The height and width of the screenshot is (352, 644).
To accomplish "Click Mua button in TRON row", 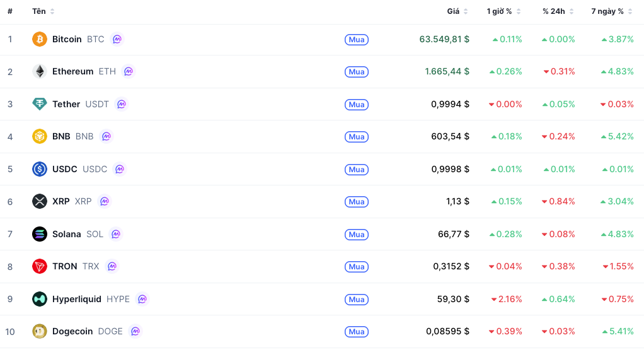I will tap(357, 267).
